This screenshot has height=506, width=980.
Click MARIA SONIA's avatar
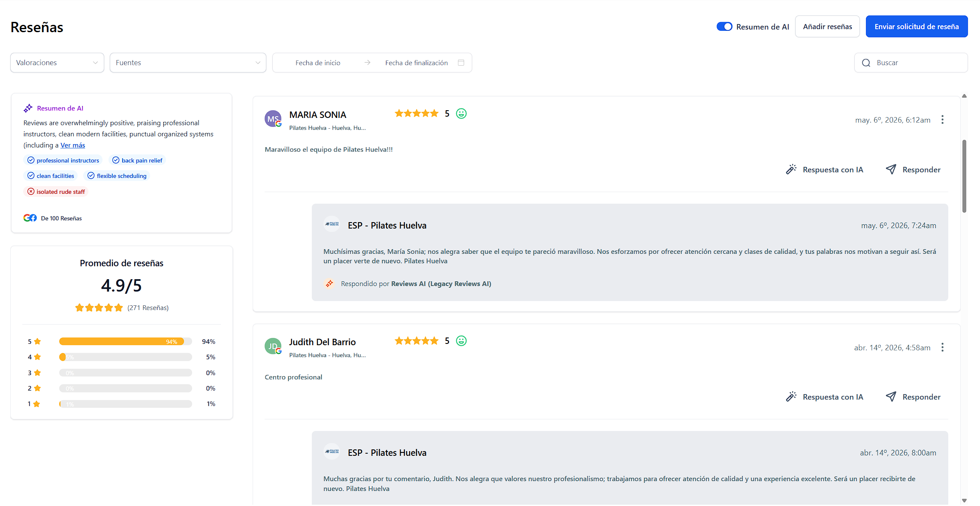(273, 119)
